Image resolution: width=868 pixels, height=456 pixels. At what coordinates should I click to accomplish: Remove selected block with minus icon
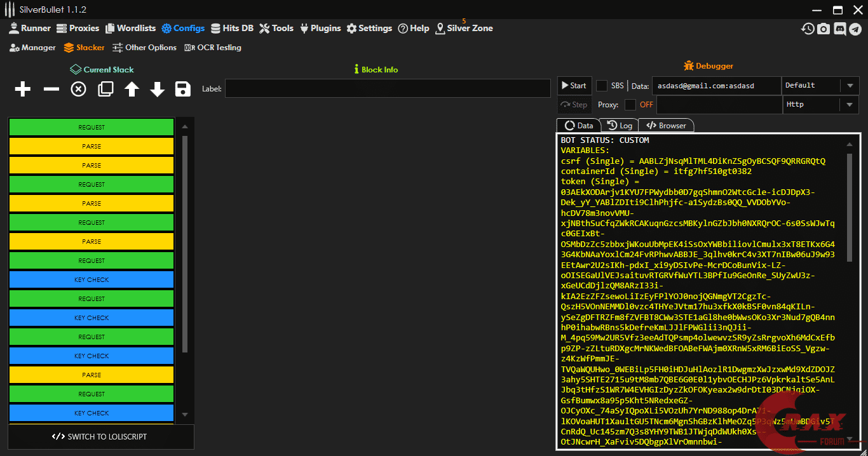(51, 90)
